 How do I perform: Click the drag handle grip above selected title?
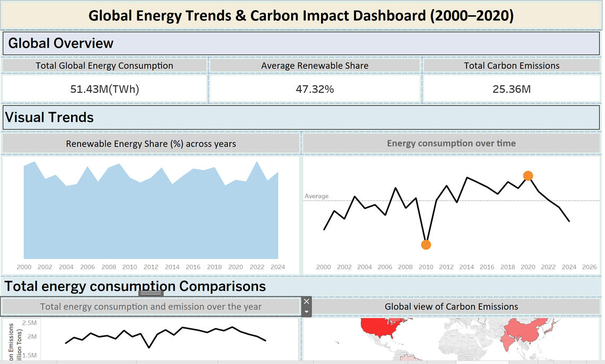click(151, 293)
